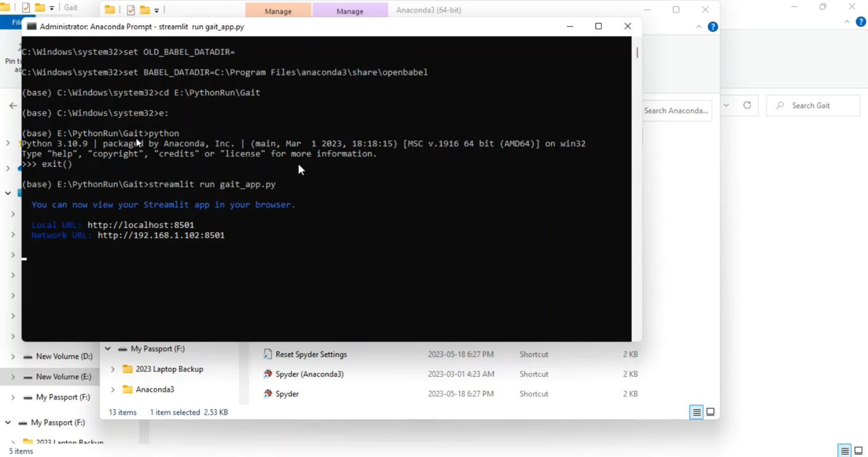Click the Reset Spyder Settings file icon

tap(268, 354)
